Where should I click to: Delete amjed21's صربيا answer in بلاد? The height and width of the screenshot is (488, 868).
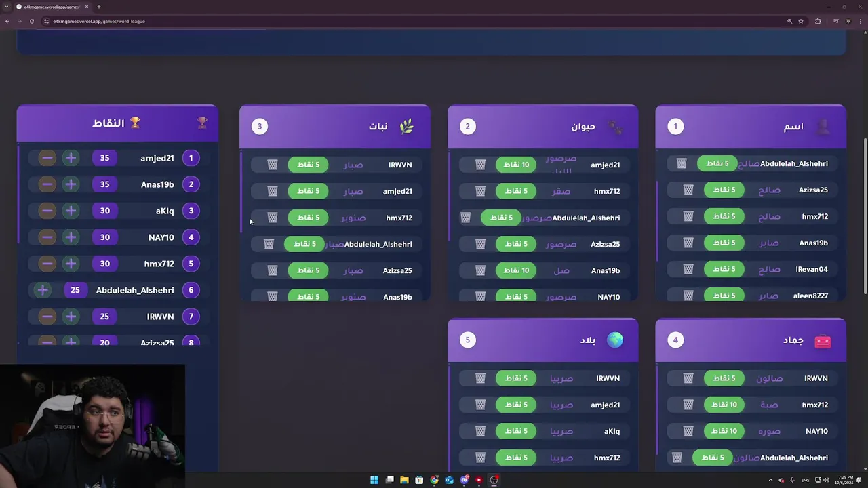click(480, 405)
